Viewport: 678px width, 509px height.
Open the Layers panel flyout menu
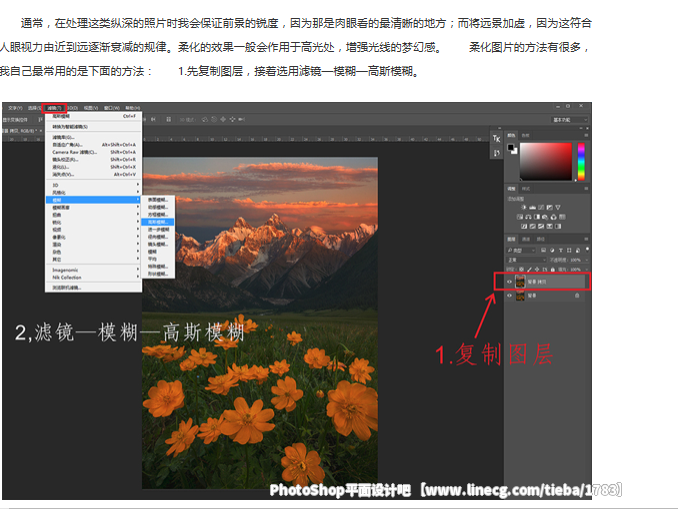click(x=586, y=239)
